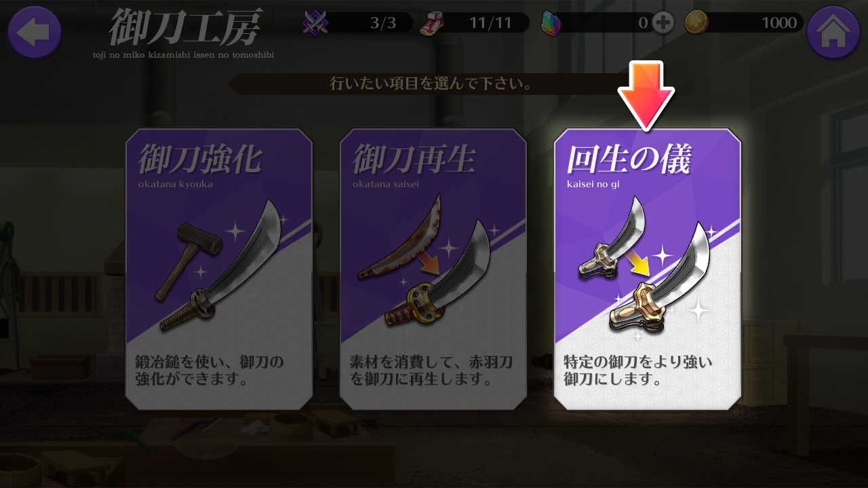
Task: Select the crossed swords battle counter icon
Action: [x=315, y=23]
